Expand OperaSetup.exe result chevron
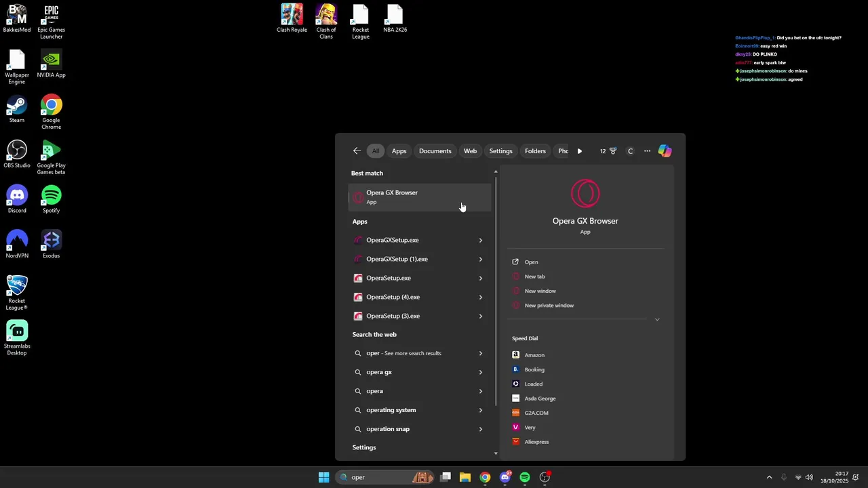This screenshot has width=868, height=488. 481,278
